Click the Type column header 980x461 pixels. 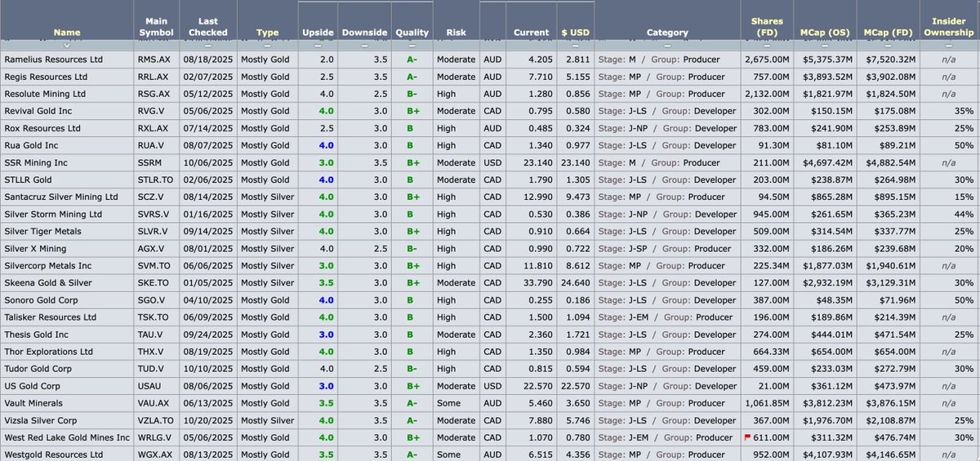[x=267, y=33]
